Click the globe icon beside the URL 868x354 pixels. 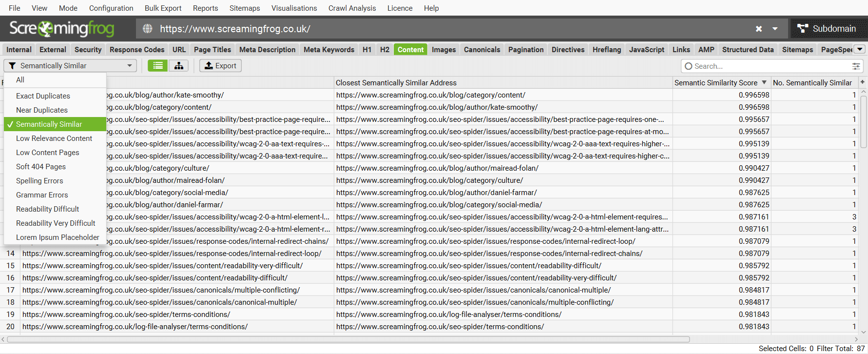coord(147,29)
